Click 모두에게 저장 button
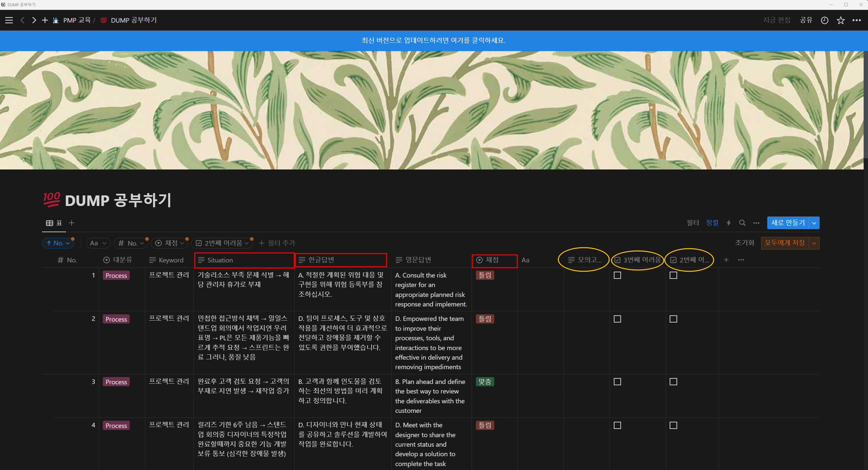The image size is (868, 470). coord(785,243)
